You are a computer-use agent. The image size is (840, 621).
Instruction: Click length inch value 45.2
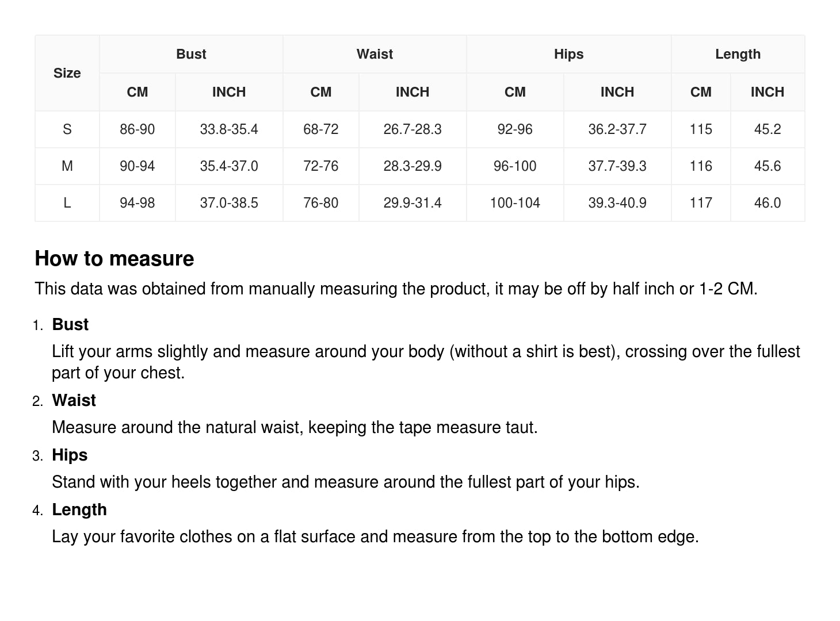pyautogui.click(x=768, y=129)
